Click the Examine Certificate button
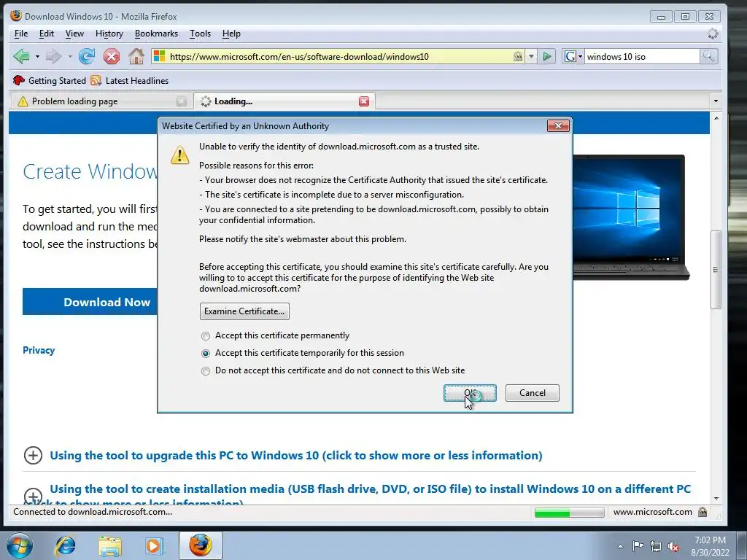The width and height of the screenshot is (747, 560). 244,311
